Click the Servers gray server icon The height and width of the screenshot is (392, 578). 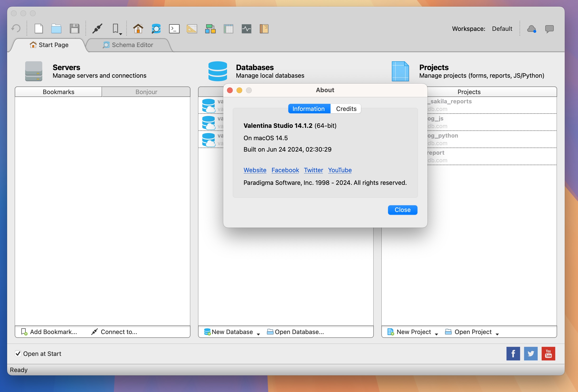pos(33,71)
